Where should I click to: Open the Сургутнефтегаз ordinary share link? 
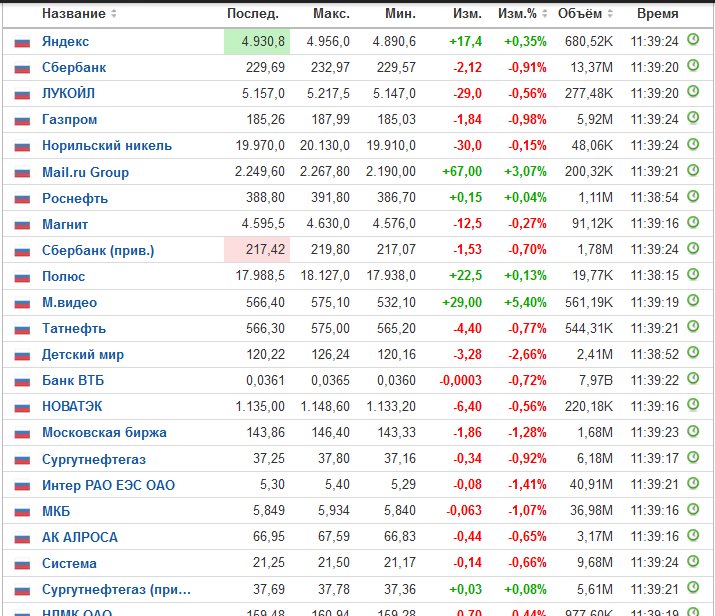tap(94, 459)
